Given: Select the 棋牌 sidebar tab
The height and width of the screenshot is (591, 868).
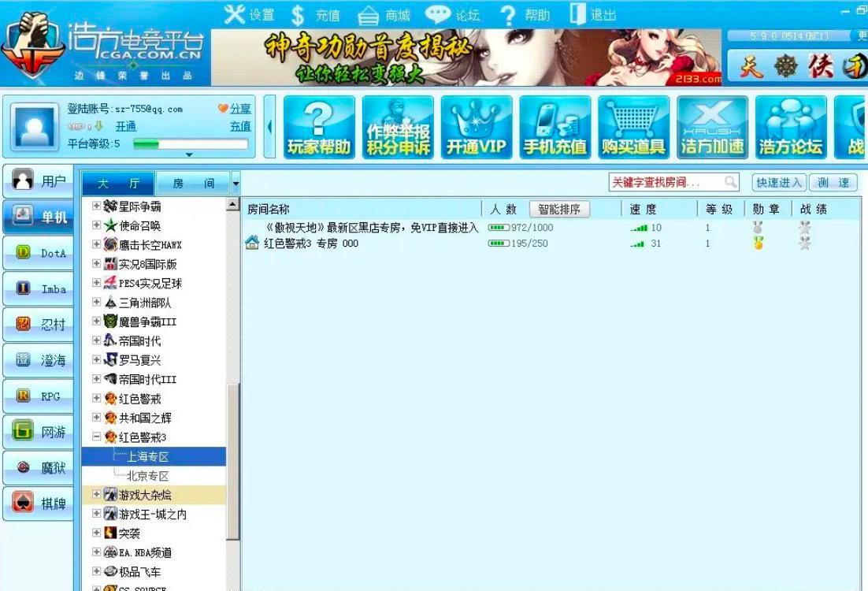Looking at the screenshot, I should 38,504.
